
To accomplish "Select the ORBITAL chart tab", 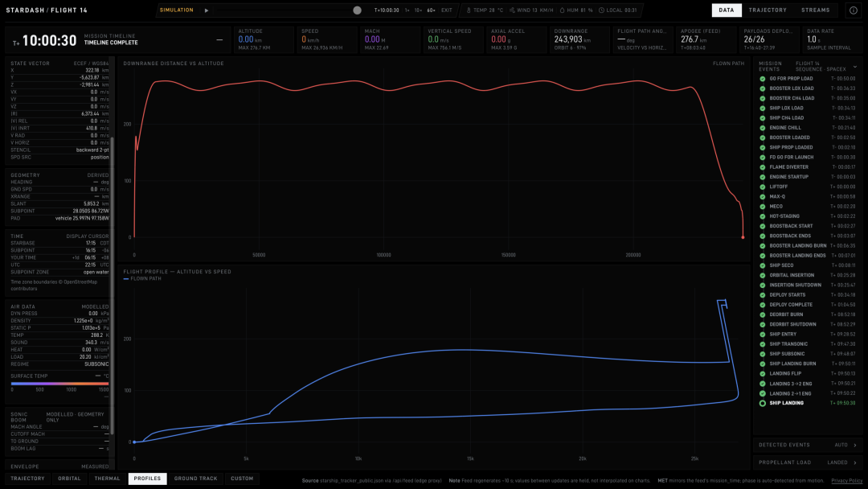I will [69, 479].
